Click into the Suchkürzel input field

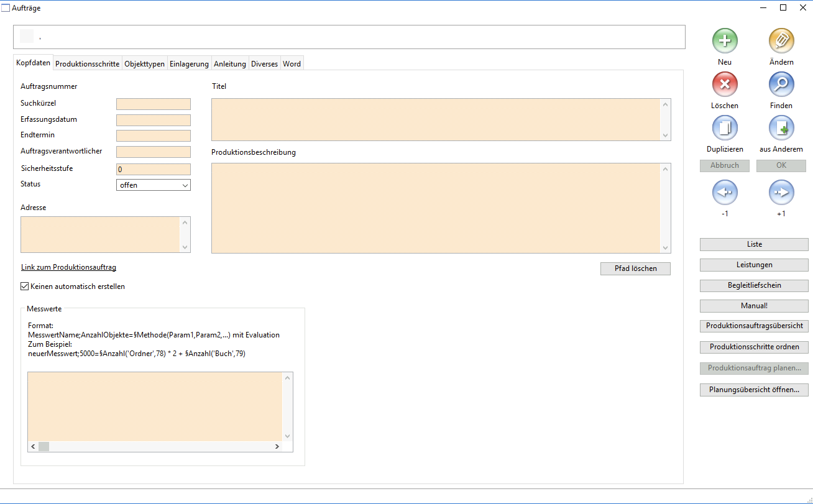pyautogui.click(x=154, y=104)
